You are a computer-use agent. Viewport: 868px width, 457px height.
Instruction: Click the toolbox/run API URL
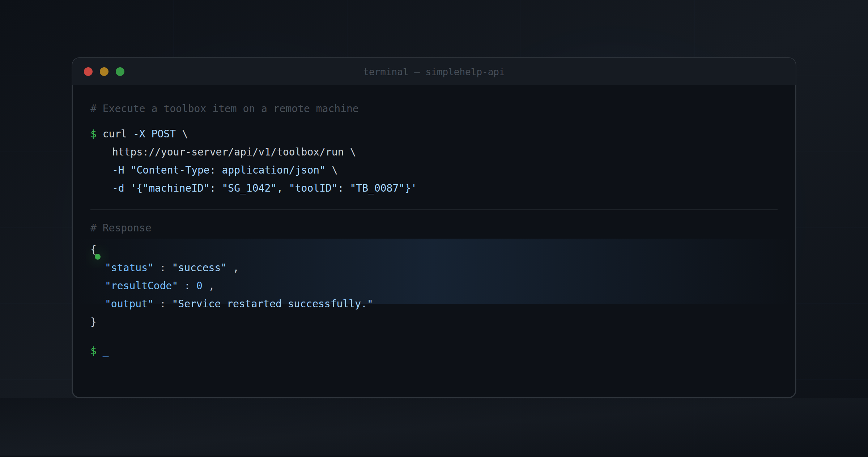click(228, 152)
